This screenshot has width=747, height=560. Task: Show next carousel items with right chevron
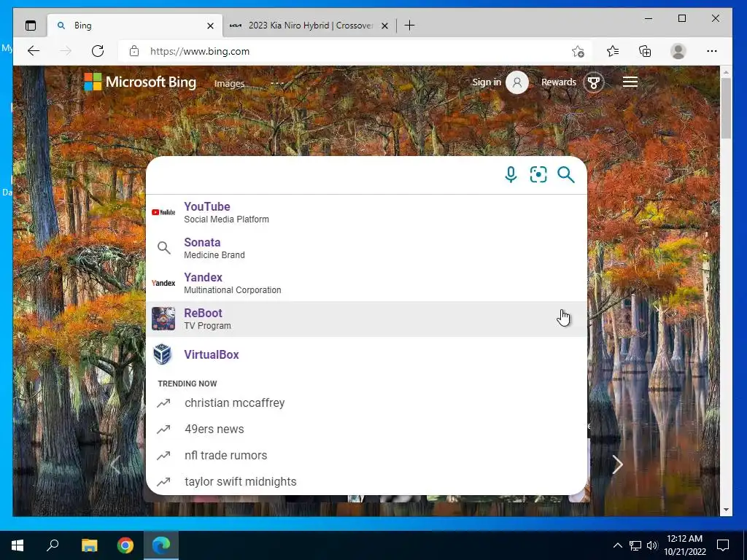point(617,464)
